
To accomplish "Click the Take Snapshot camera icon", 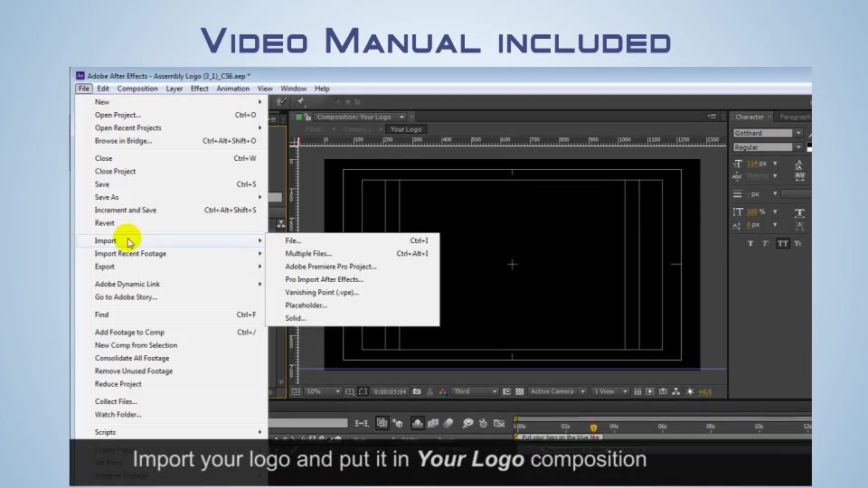I will click(416, 391).
